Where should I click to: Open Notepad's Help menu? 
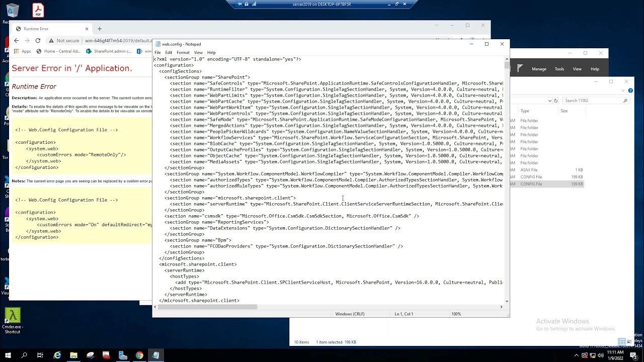(211, 52)
